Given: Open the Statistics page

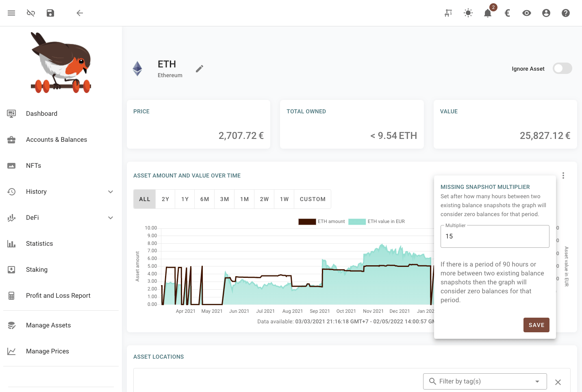Looking at the screenshot, I should pyautogui.click(x=61, y=244).
